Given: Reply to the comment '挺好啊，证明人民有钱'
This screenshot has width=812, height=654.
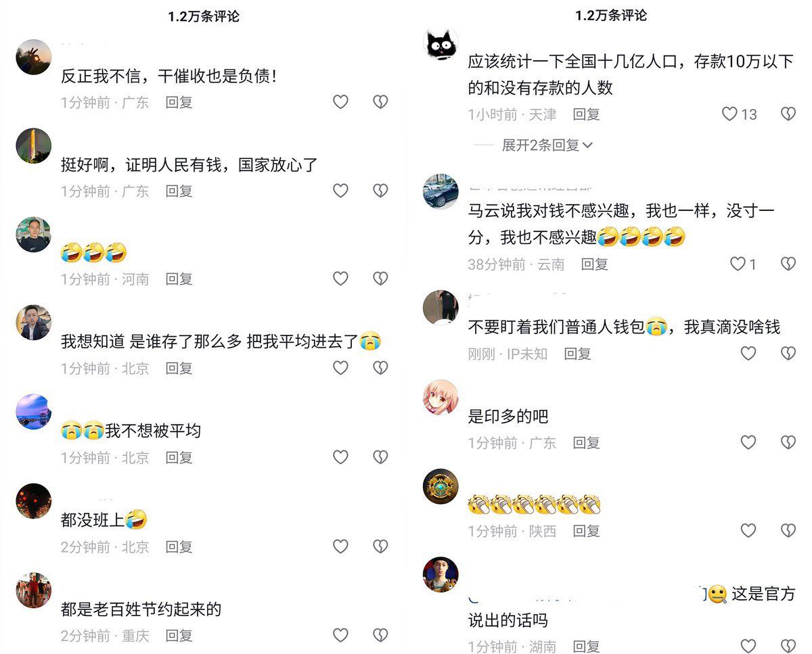Looking at the screenshot, I should coord(179,191).
